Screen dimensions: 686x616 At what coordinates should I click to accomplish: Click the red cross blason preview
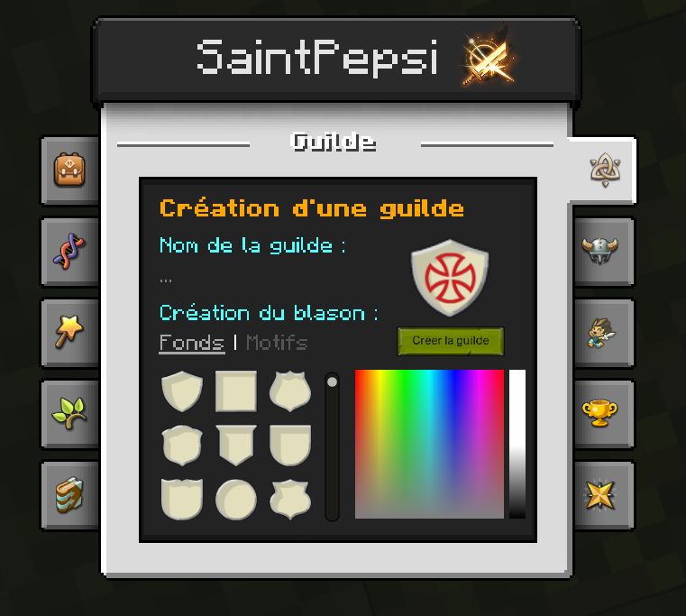coord(450,278)
